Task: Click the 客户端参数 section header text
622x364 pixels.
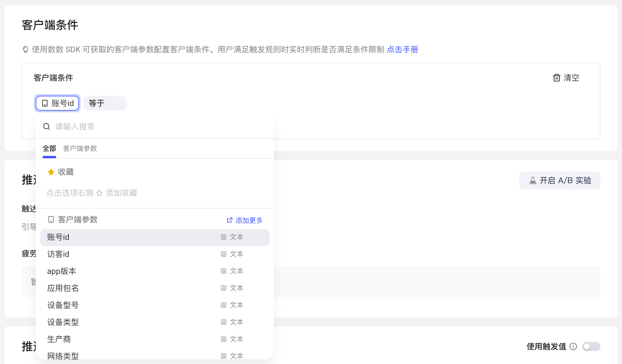Action: pos(78,219)
